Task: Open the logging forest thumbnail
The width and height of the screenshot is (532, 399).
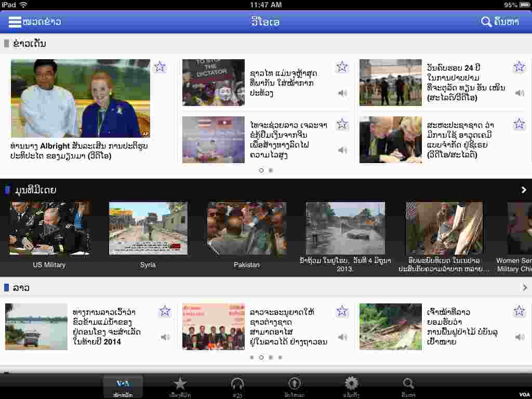Action: click(391, 326)
